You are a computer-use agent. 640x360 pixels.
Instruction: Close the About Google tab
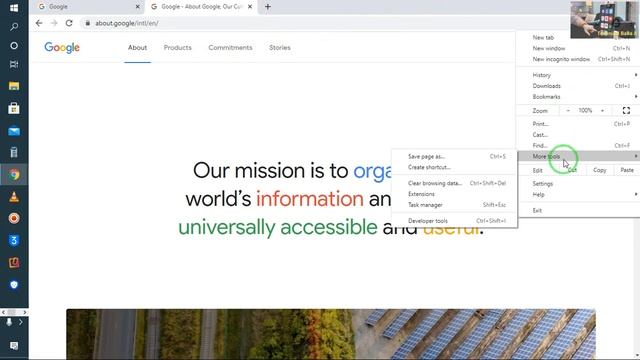click(x=250, y=7)
